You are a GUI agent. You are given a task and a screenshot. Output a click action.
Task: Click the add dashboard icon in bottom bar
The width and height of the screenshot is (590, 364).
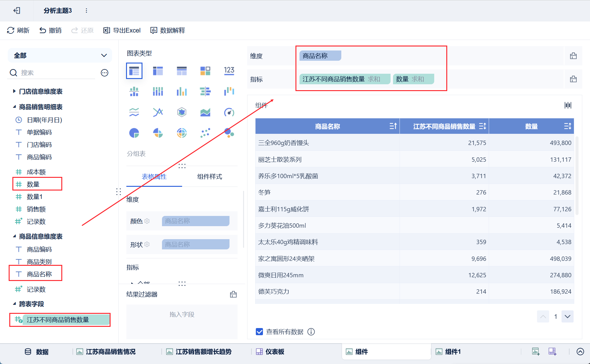[553, 352]
